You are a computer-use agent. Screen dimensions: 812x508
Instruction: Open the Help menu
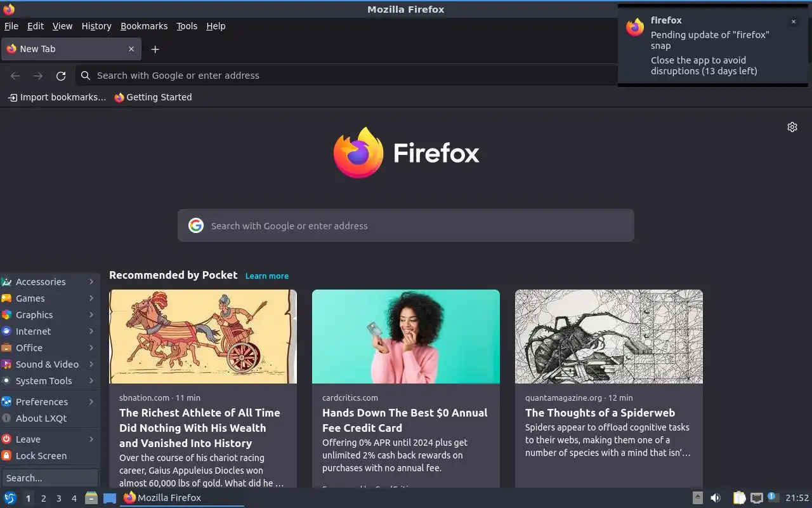tap(216, 26)
